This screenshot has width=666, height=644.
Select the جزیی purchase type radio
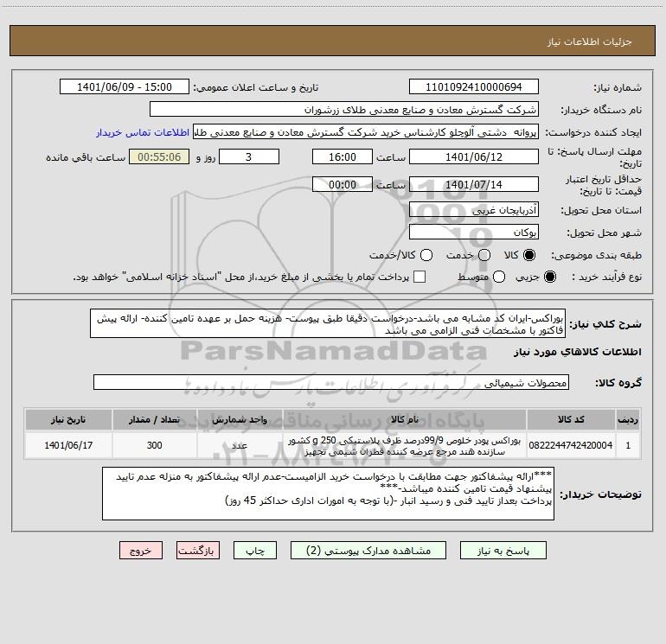click(x=549, y=277)
